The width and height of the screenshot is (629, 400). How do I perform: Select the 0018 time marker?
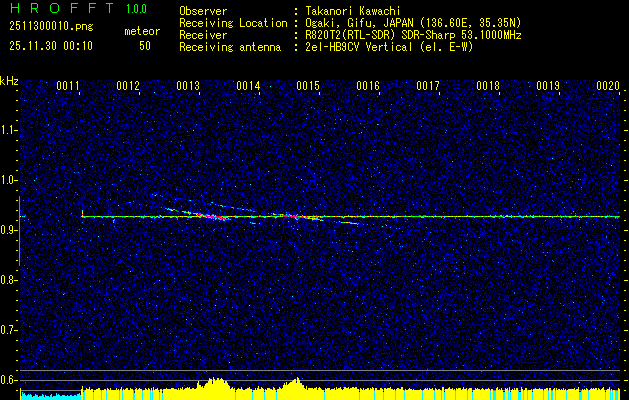pyautogui.click(x=488, y=87)
